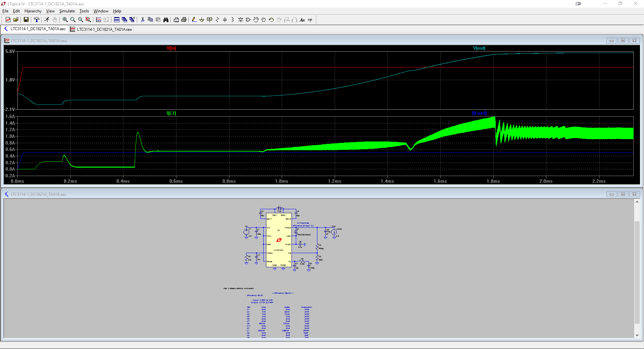644x349 pixels.
Task: Maximize the waveform .raw child window
Action: point(623,41)
